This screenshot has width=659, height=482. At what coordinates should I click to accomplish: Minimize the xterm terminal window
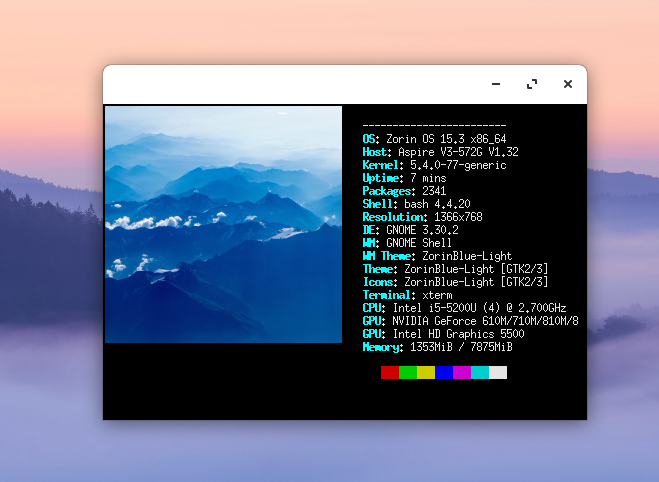496,85
